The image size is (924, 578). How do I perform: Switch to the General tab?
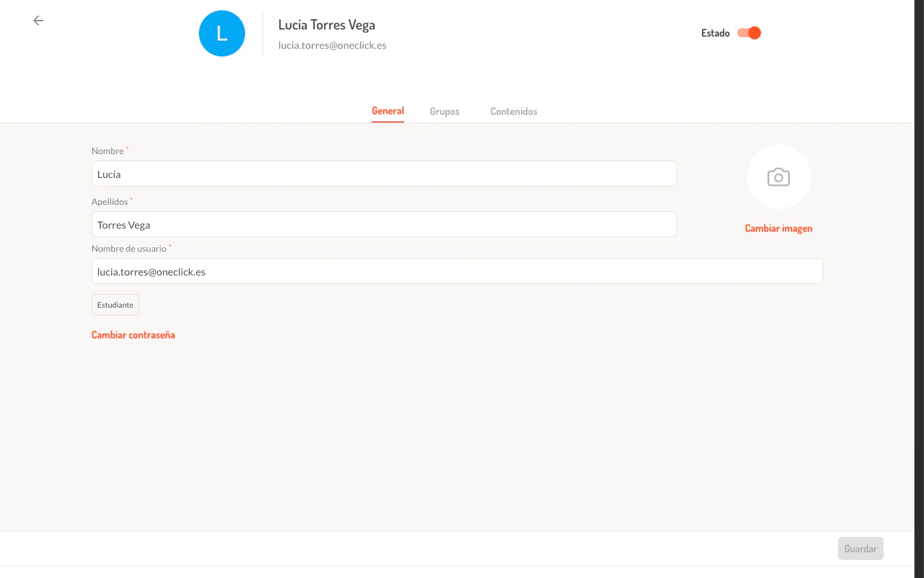[388, 111]
